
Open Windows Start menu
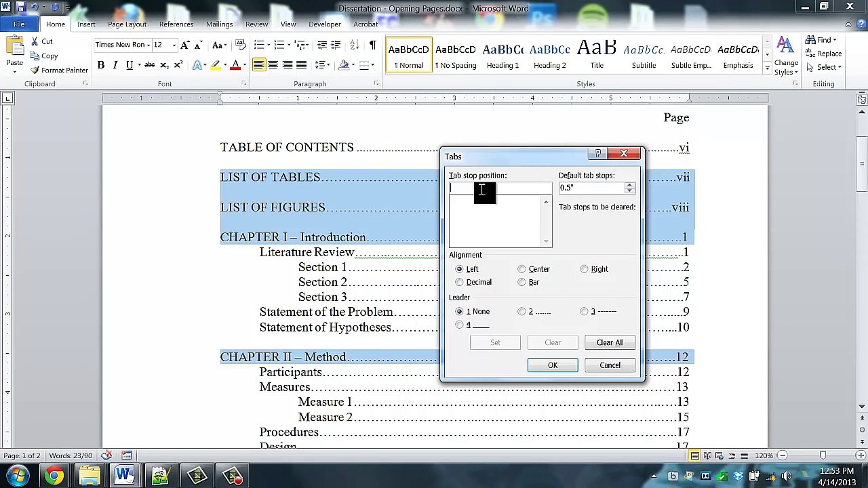pos(18,476)
